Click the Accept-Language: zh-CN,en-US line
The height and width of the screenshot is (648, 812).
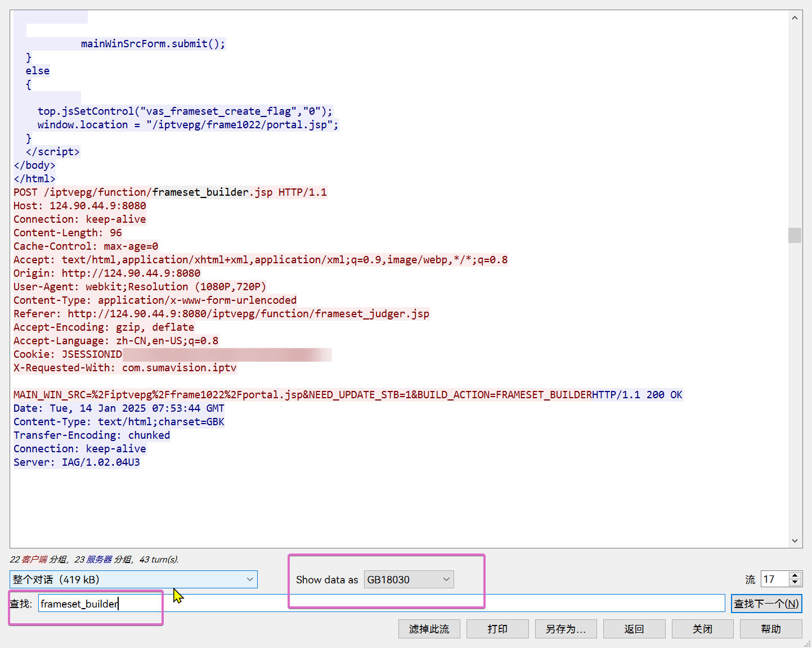116,341
